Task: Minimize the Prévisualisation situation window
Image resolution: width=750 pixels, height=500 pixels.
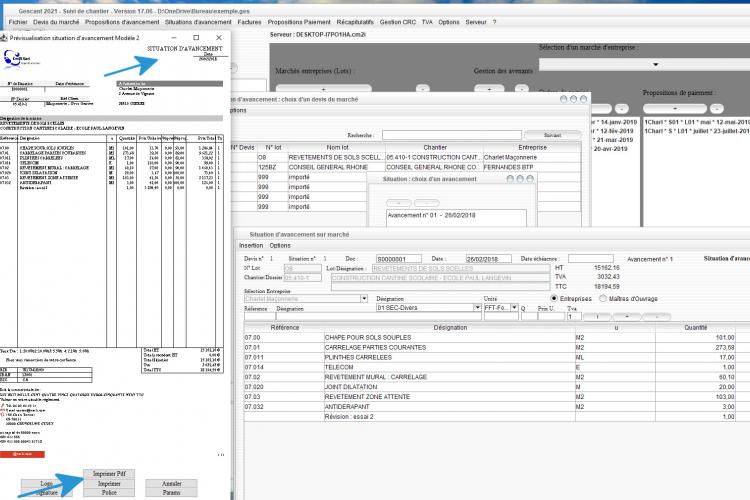Action: 174,37
